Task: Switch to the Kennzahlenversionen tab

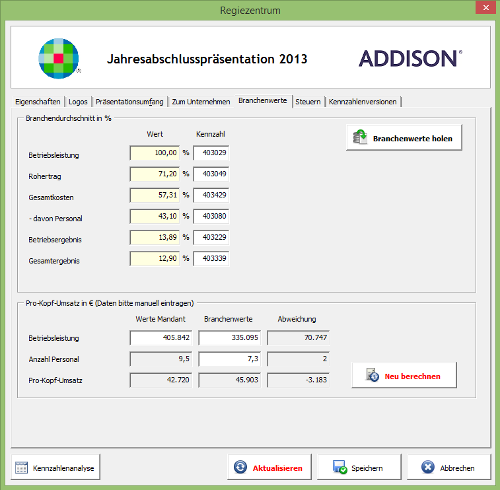Action: 363,102
